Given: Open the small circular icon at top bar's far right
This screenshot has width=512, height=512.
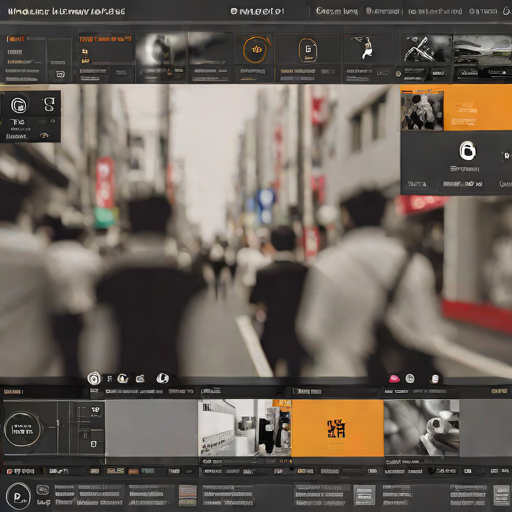Looking at the screenshot, I should [x=507, y=11].
